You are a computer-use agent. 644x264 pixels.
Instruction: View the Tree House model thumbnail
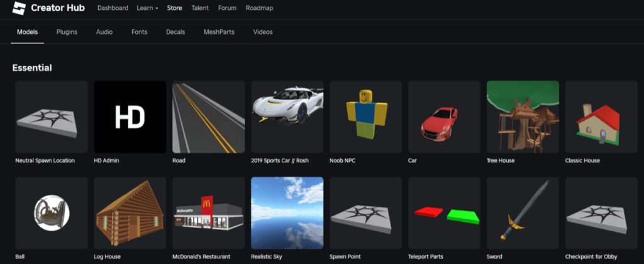[x=523, y=117]
